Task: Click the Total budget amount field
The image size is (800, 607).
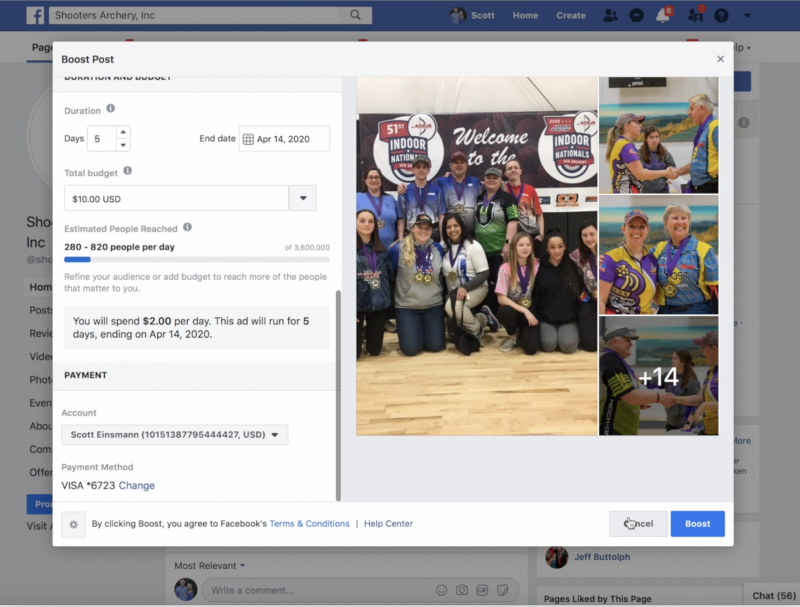Action: [x=176, y=198]
